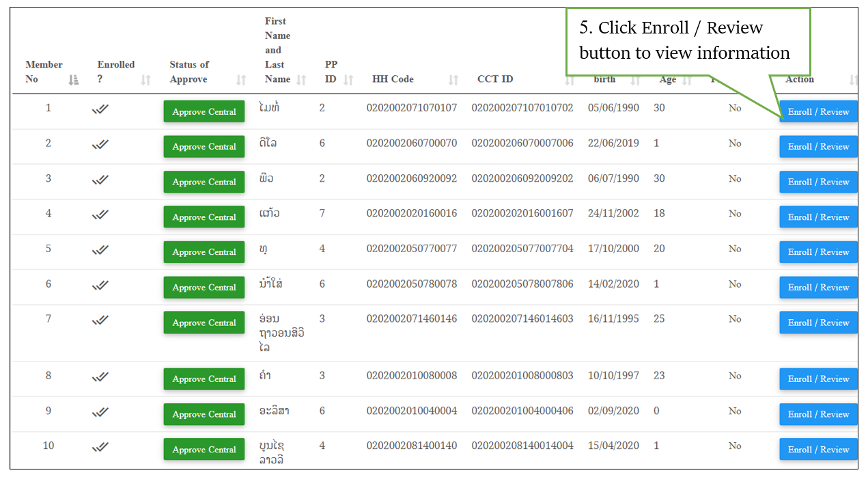Click enrolled double-check mark for member 5
Viewport: 868px width, 477px height.
point(100,249)
